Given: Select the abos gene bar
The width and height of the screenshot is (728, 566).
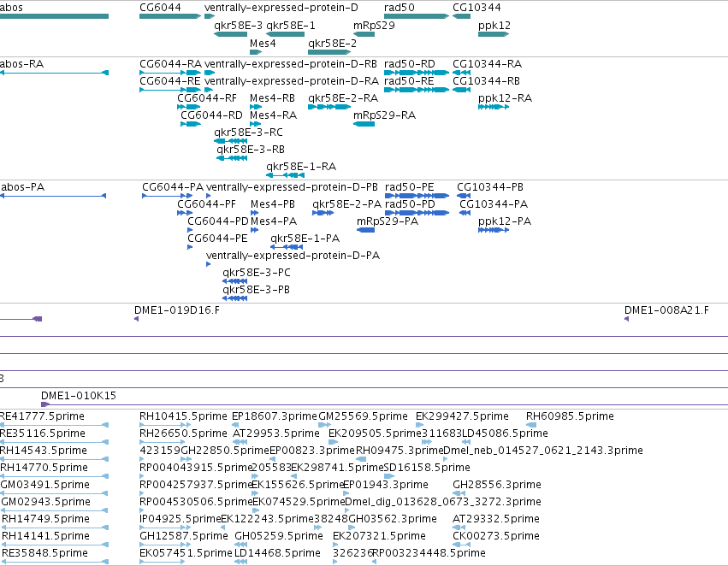Looking at the screenshot, I should tap(54, 16).
